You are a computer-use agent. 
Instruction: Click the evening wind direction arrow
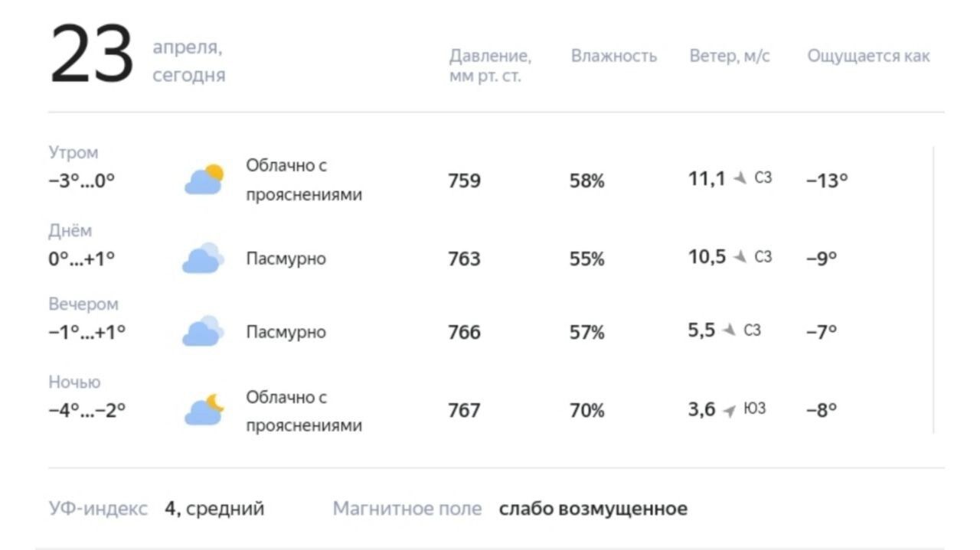point(729,330)
